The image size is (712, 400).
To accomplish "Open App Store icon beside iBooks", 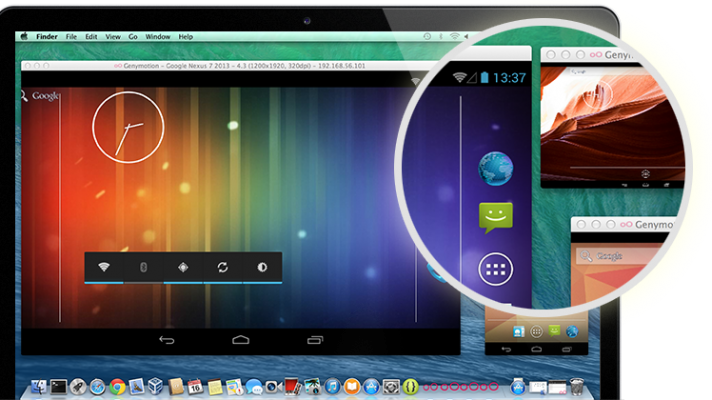I will pyautogui.click(x=371, y=387).
